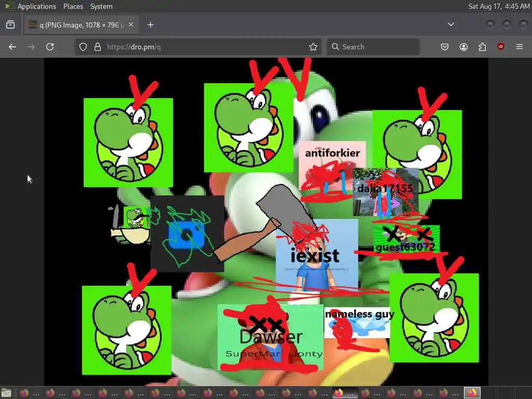532x399 pixels.
Task: Select the highlighted active Firefox taskbar entry
Action: (x=345, y=393)
